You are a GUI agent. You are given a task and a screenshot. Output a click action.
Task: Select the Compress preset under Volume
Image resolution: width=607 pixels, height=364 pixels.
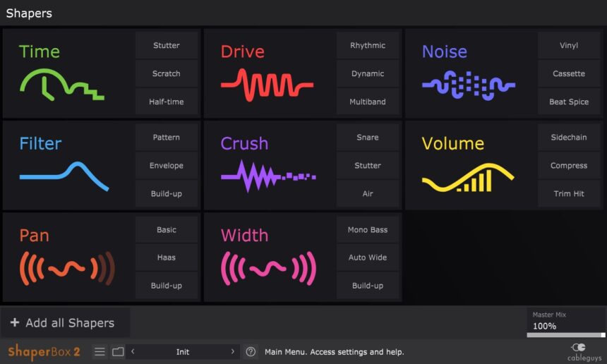569,166
